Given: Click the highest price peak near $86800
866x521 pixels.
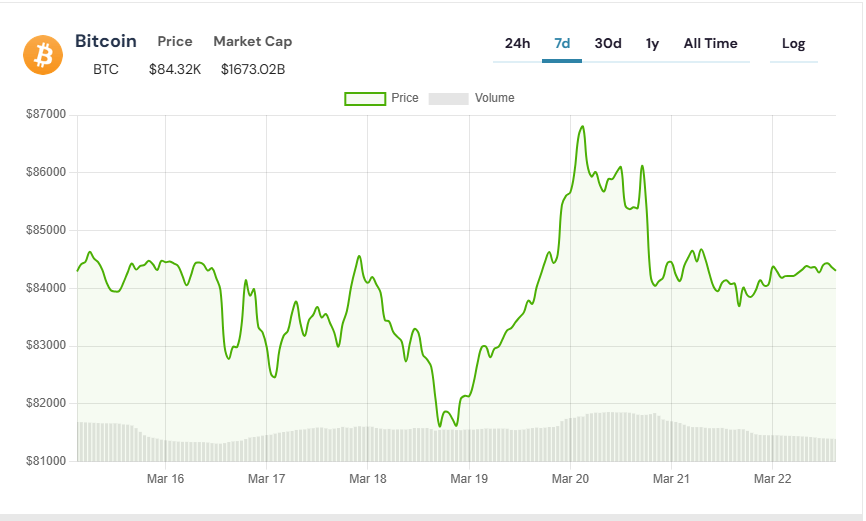Looking at the screenshot, I should point(582,127).
